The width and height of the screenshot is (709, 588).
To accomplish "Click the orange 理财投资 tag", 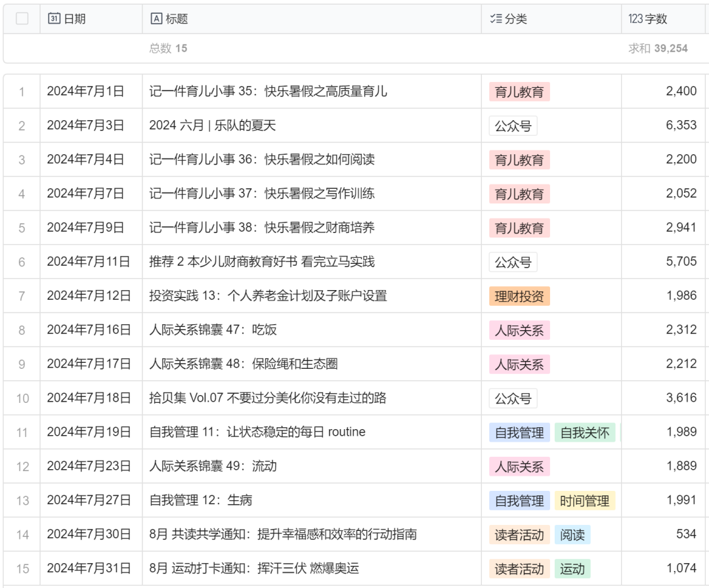I will tap(519, 297).
